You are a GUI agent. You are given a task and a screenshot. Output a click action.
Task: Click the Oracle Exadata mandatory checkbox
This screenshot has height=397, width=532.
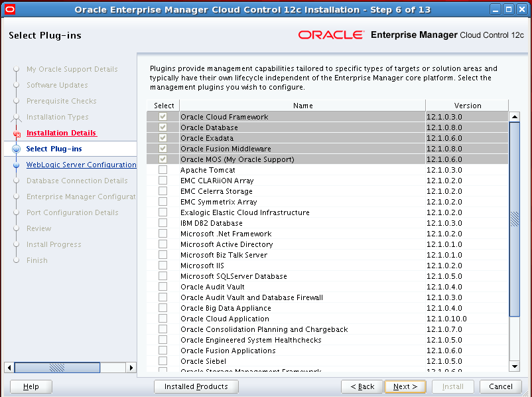163,137
